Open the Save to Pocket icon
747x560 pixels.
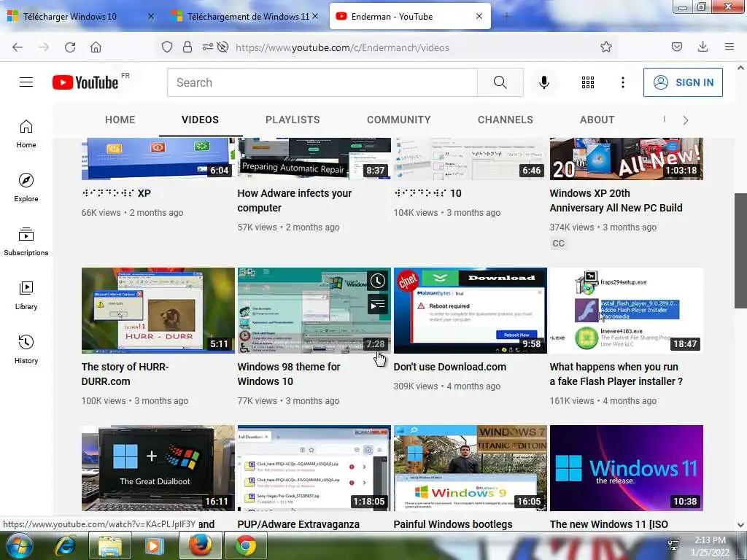677,47
